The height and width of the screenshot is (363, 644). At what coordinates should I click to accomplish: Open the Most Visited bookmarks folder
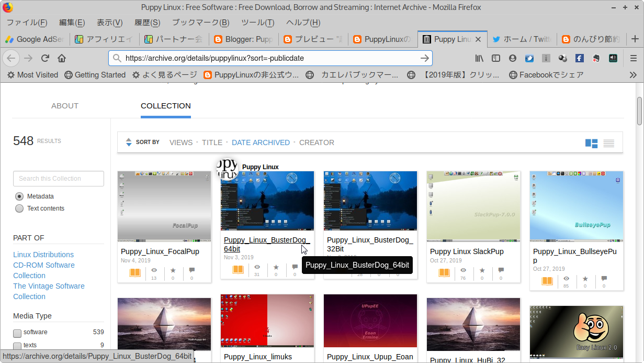(x=32, y=75)
